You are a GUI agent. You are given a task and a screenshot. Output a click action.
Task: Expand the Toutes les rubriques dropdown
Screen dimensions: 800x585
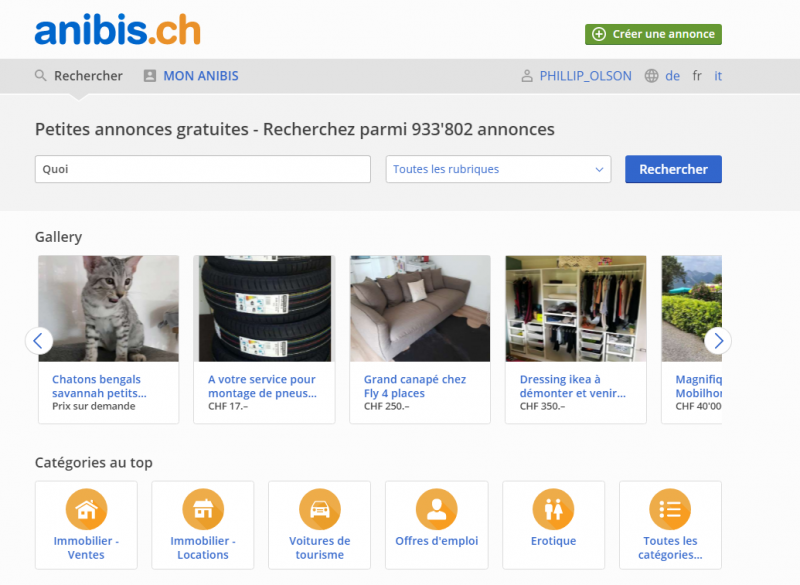[498, 169]
